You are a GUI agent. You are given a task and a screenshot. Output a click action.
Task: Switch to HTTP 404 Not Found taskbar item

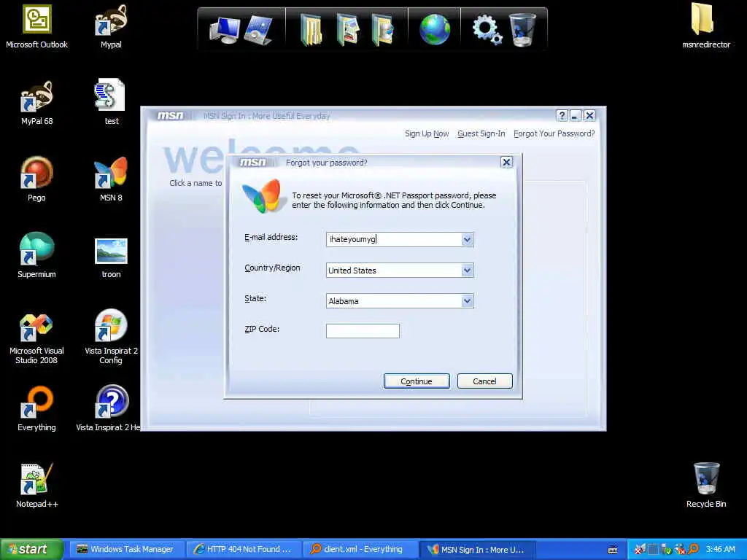tap(244, 550)
